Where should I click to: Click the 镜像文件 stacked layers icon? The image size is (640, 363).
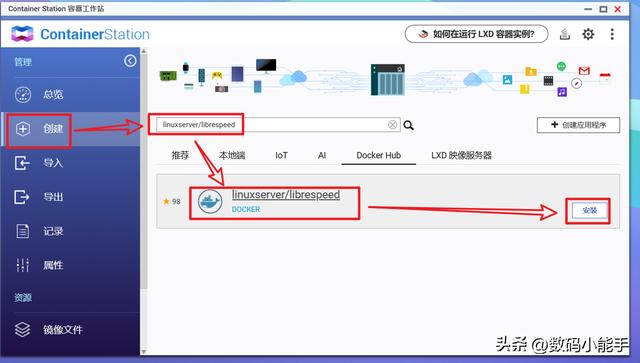[x=22, y=330]
